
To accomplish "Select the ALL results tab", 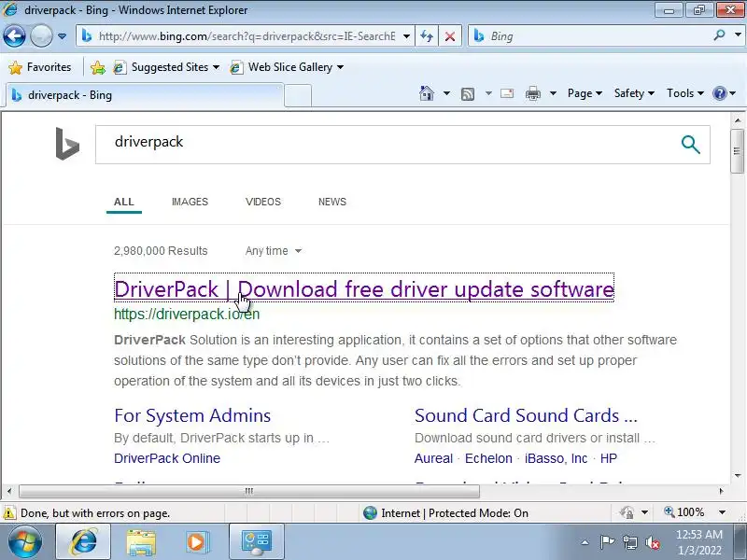I will [124, 202].
